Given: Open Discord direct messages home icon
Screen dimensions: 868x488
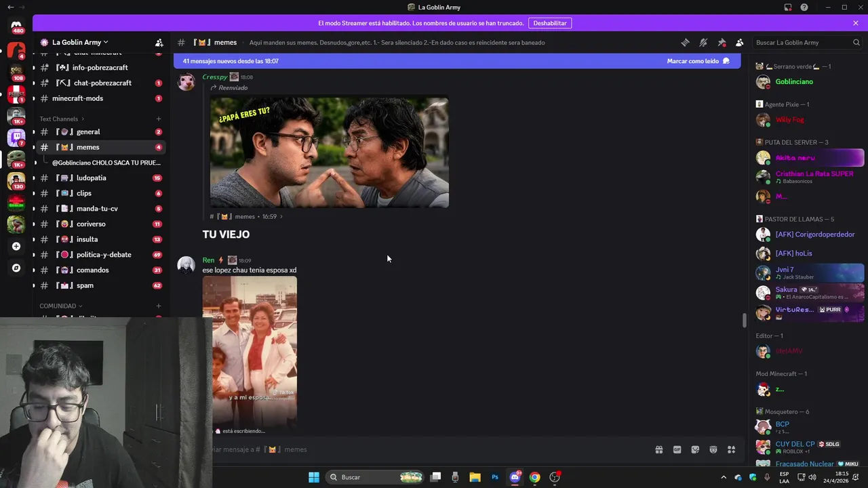Looking at the screenshot, I should [x=16, y=25].
